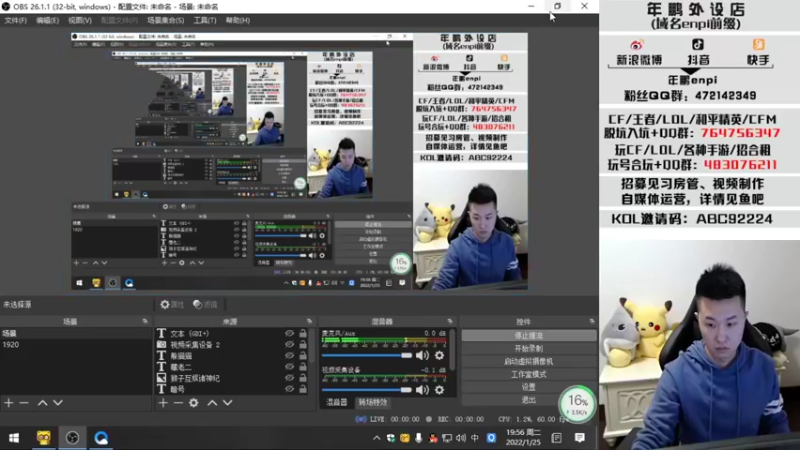Image resolution: width=800 pixels, height=450 pixels.
Task: Toggle lock on 视频采集设备 2 source
Action: click(303, 344)
